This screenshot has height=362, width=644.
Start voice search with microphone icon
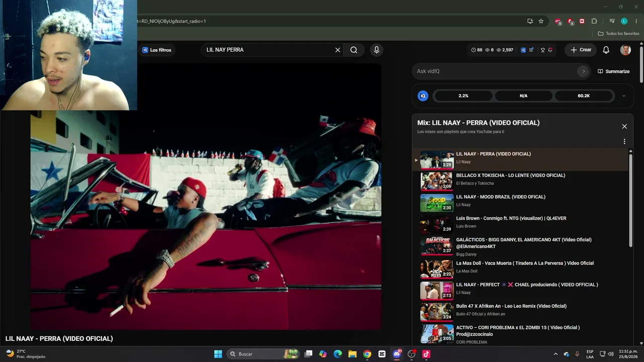click(x=376, y=50)
